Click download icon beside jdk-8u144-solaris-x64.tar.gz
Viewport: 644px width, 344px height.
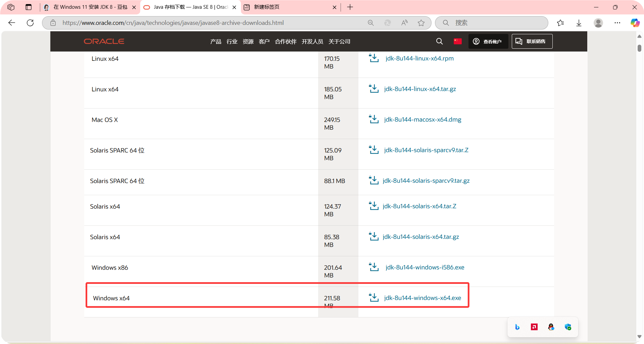374,236
